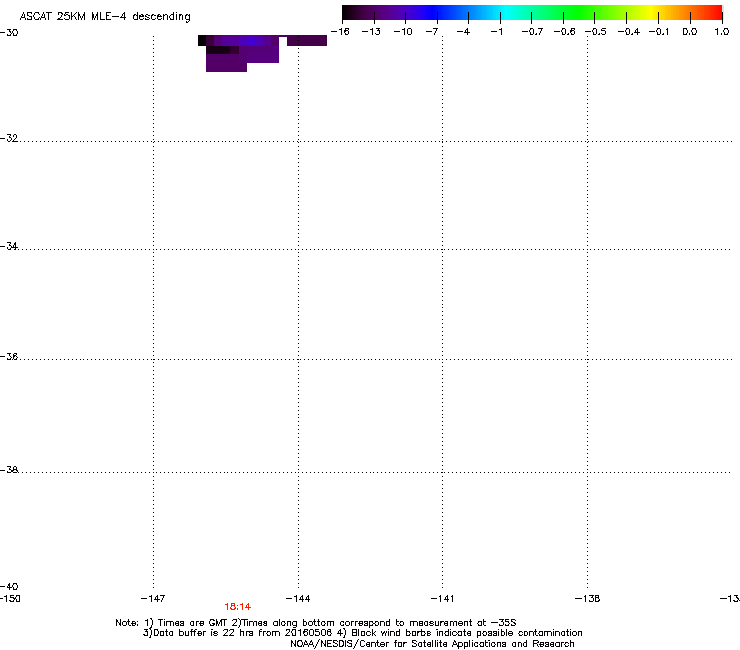Click the -36 latitude axis label

point(9,356)
